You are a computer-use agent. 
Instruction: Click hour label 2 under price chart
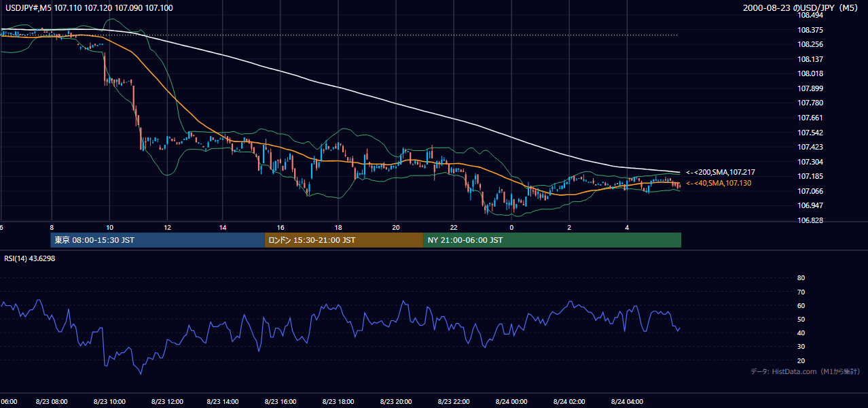coord(569,228)
